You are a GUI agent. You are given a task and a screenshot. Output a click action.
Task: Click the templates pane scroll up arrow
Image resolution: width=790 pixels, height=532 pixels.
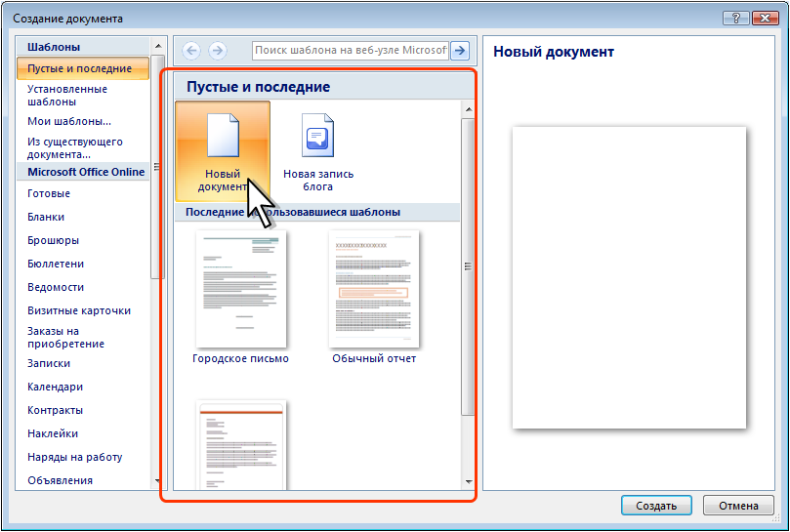tap(469, 109)
